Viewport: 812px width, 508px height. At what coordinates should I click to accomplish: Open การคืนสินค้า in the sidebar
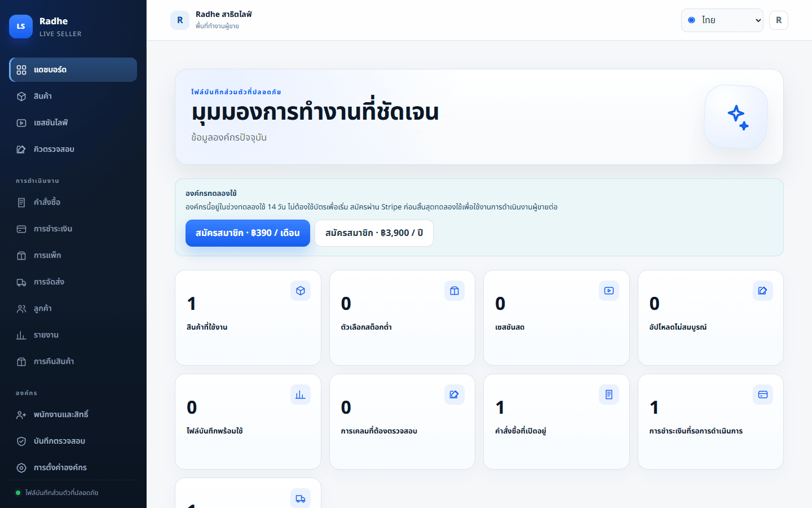tap(73, 361)
